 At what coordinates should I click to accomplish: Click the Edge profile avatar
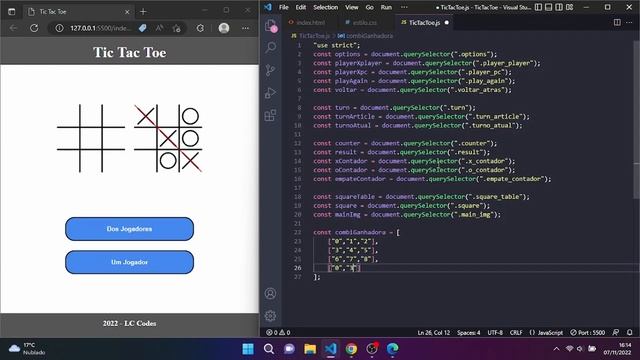click(224, 28)
